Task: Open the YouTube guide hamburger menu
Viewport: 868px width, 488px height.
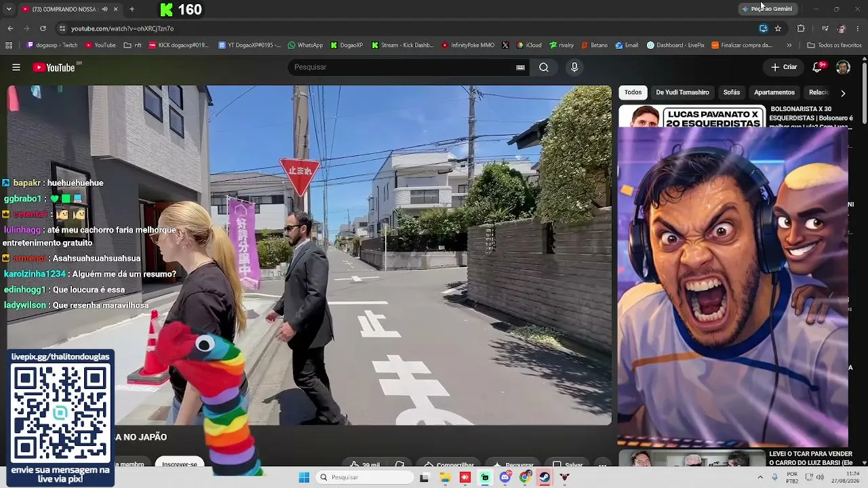Action: (x=16, y=67)
